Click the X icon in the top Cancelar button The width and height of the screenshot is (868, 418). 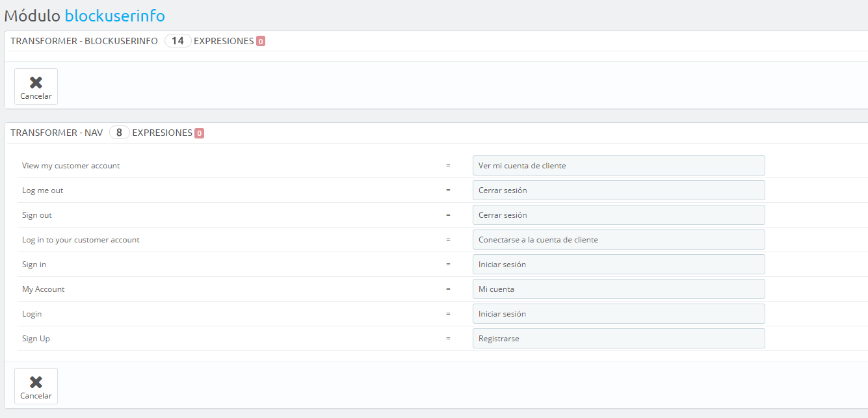36,82
